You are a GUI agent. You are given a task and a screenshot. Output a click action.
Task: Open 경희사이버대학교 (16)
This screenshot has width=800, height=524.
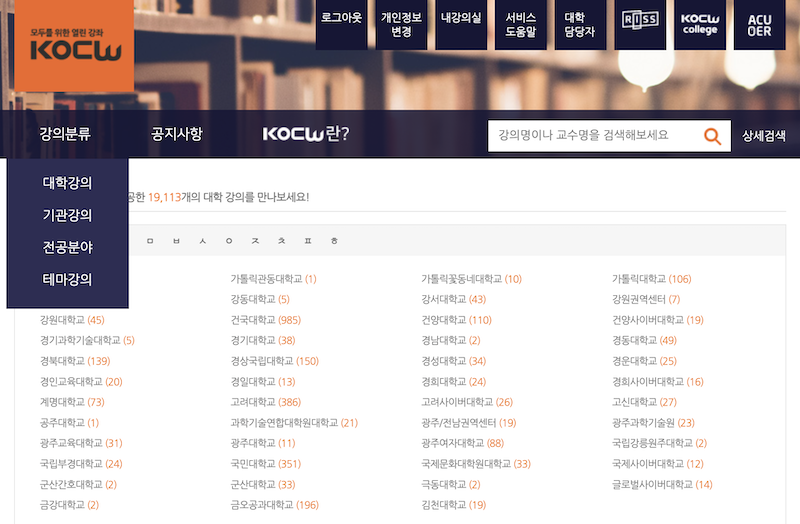[x=658, y=382]
